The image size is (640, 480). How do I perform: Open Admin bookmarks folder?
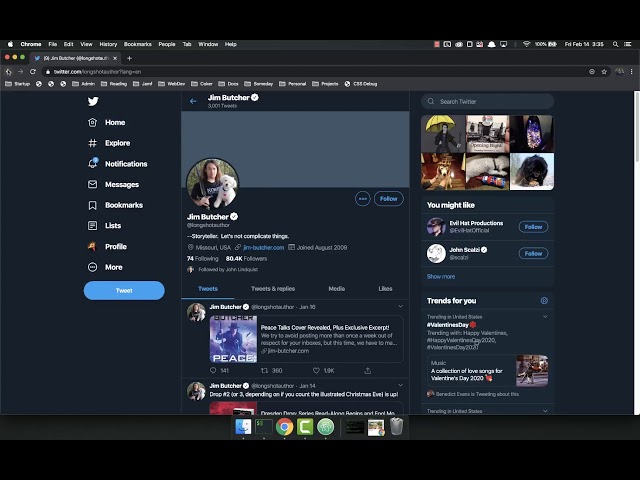pos(83,84)
